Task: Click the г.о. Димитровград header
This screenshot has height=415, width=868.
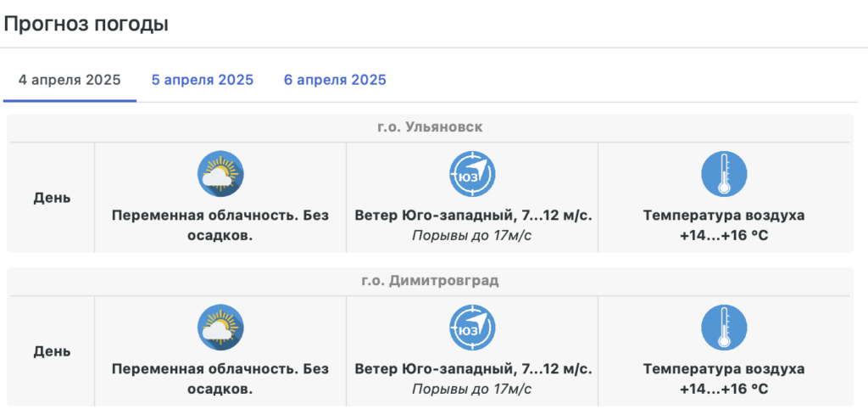Action: [430, 281]
